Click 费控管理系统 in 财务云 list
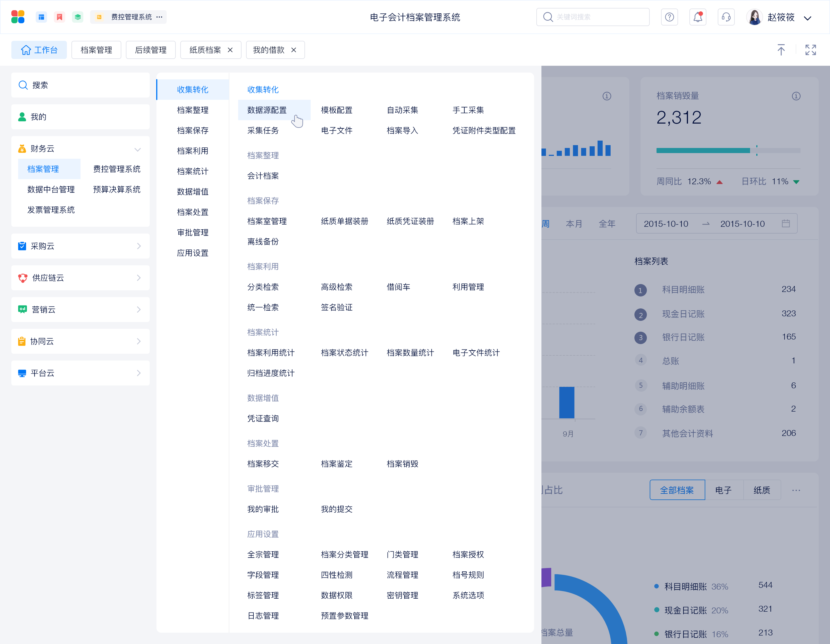830x644 pixels. point(117,169)
